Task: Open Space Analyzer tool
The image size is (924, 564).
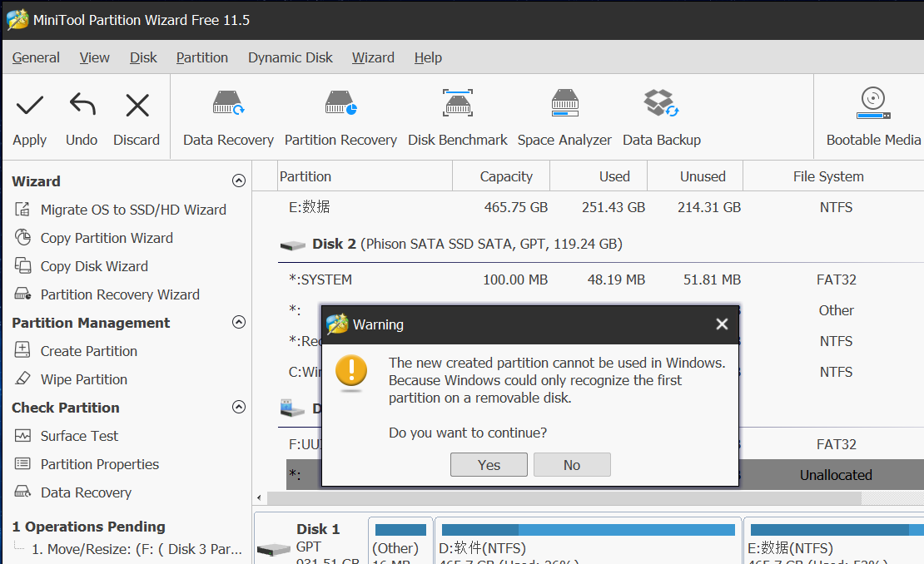Action: click(x=564, y=104)
